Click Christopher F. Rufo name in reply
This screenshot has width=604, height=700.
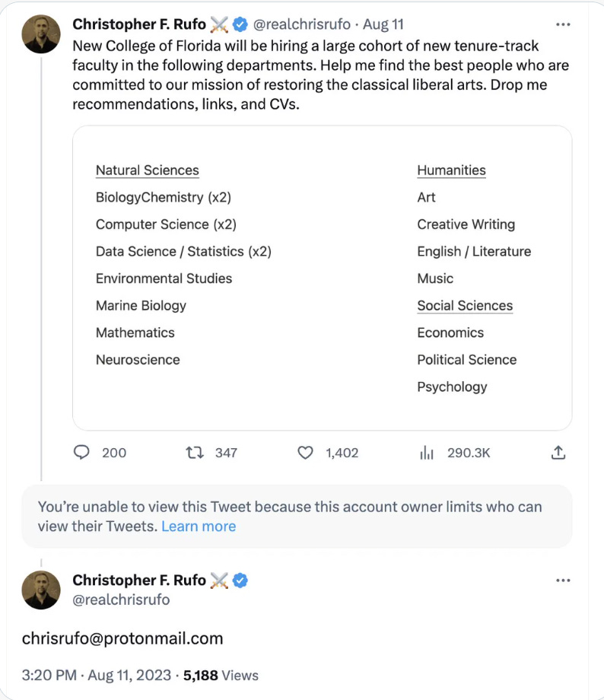pyautogui.click(x=139, y=581)
